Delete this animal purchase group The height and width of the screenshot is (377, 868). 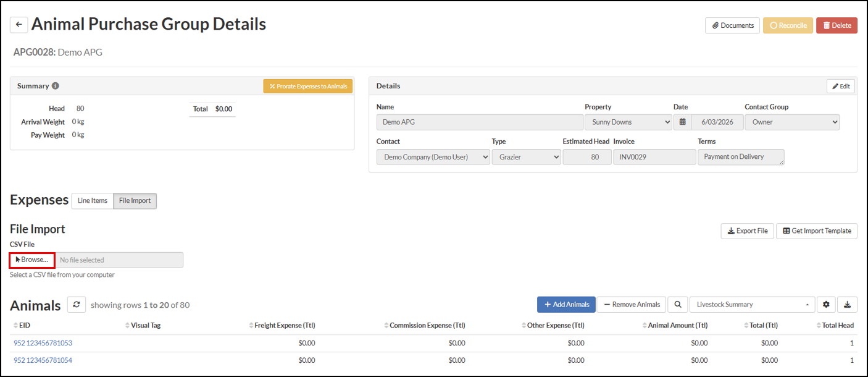[x=837, y=25]
